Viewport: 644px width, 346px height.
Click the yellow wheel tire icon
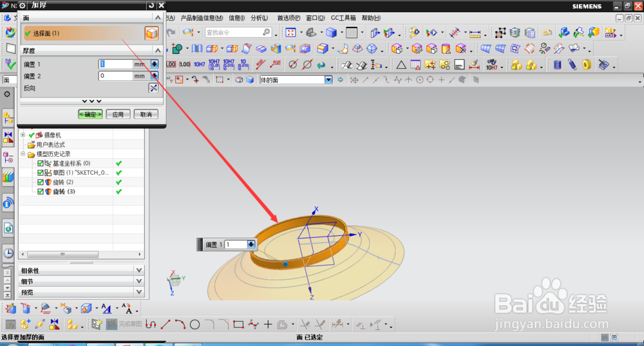coord(587,64)
